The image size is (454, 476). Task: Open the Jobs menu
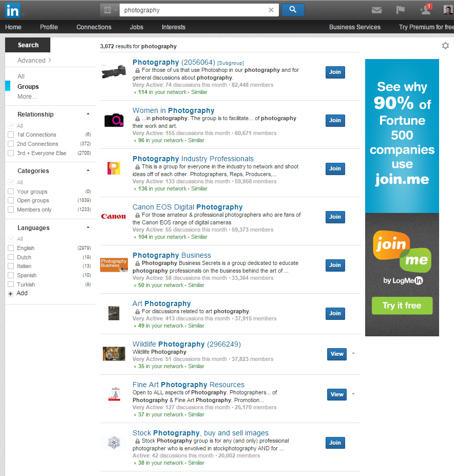(136, 27)
